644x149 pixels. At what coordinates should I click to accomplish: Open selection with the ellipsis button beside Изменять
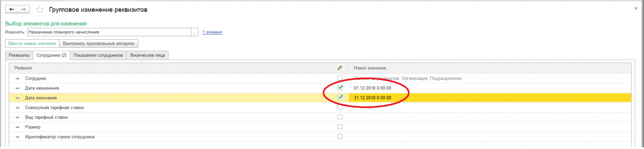coord(195,32)
